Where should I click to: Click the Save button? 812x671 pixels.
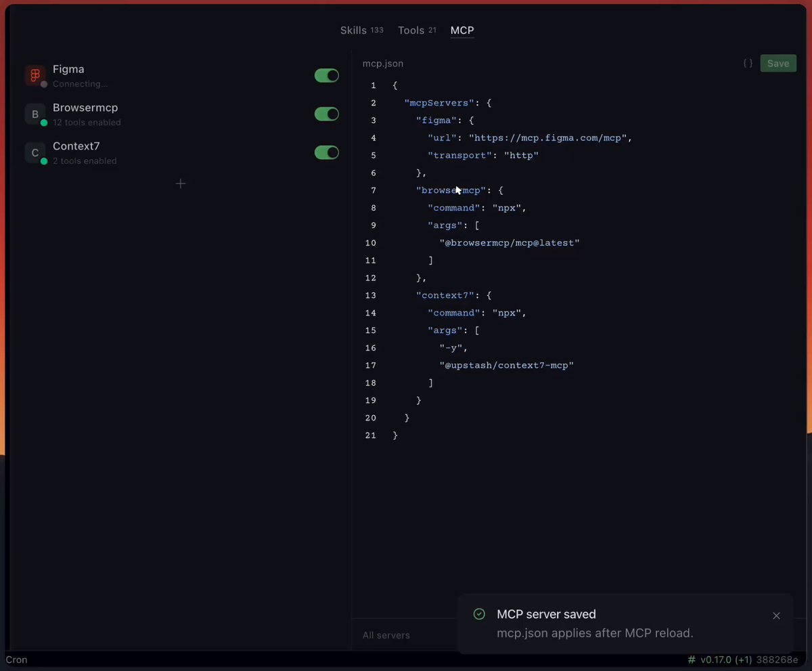(778, 63)
